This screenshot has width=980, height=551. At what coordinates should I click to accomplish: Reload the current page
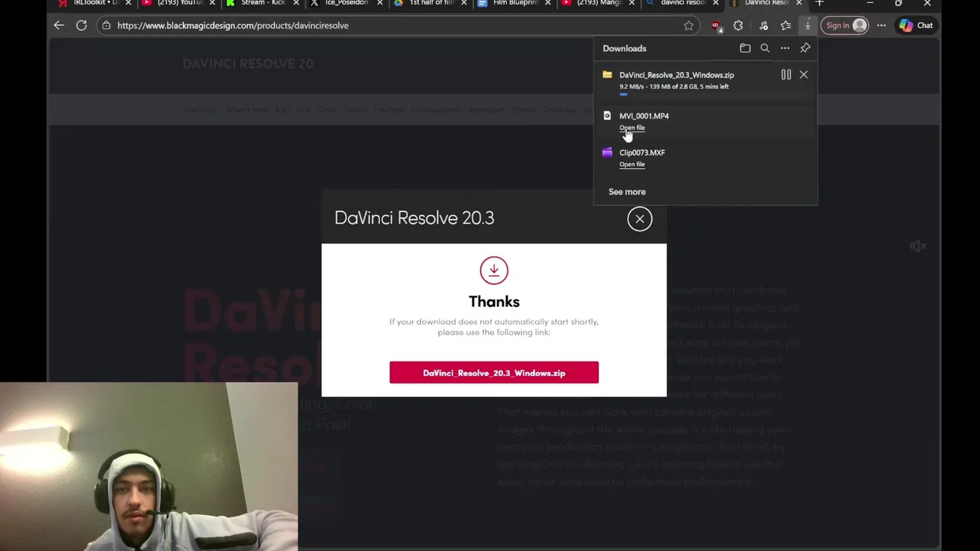point(81,25)
